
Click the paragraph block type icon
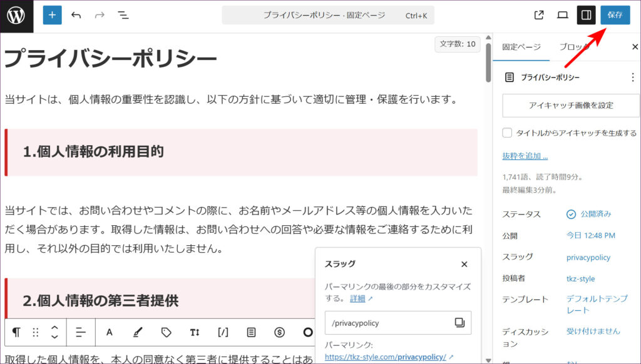16,332
